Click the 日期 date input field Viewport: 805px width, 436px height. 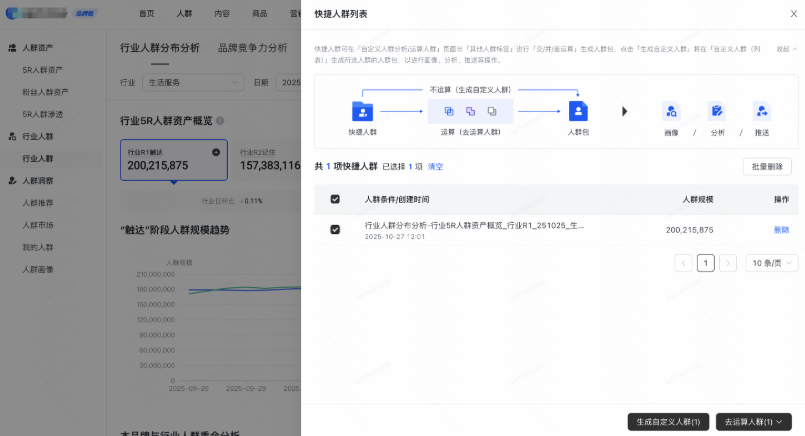coord(288,82)
